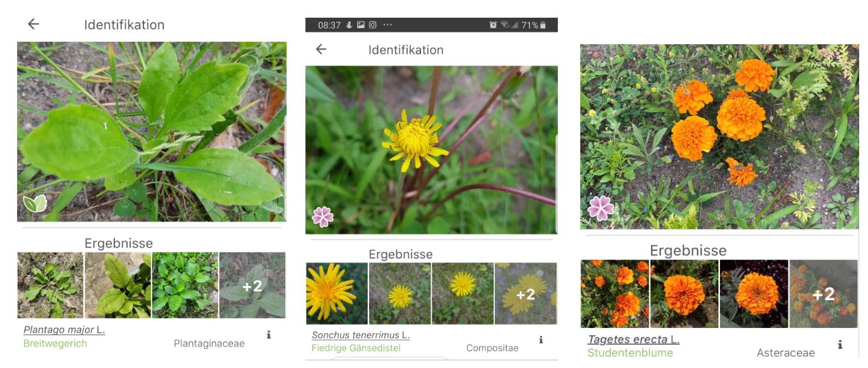Select the Studentenblume common name
Screen dimensions: 868x368
[x=630, y=353]
